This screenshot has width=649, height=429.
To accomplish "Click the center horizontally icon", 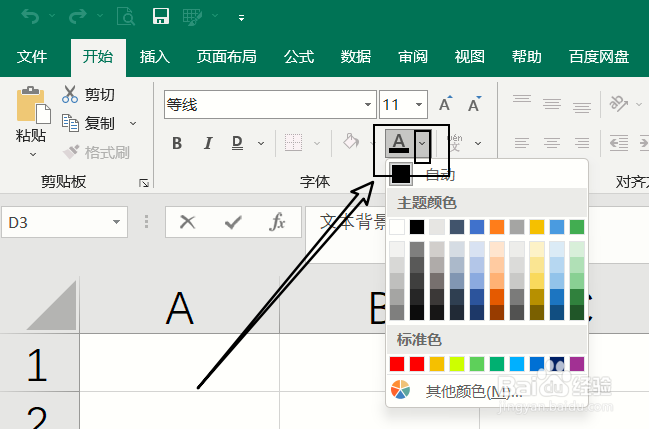I will (552, 143).
